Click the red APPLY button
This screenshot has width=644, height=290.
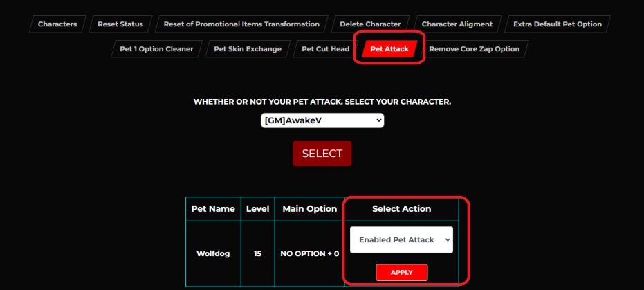tap(402, 272)
